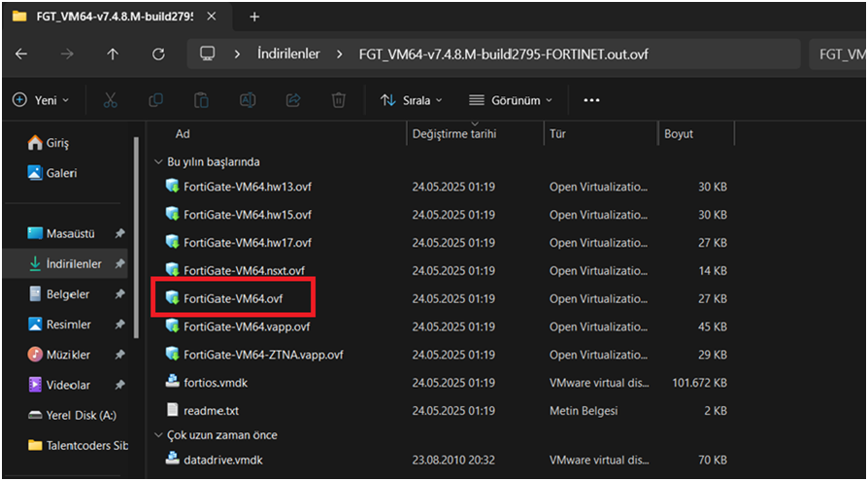Unpin Videolar using its pin icon
This screenshot has width=868, height=481.
[x=119, y=385]
